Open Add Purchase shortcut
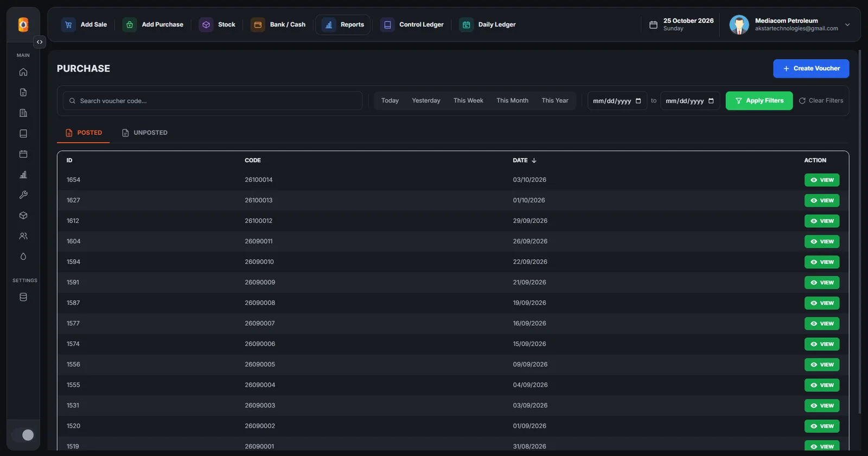 coord(153,24)
